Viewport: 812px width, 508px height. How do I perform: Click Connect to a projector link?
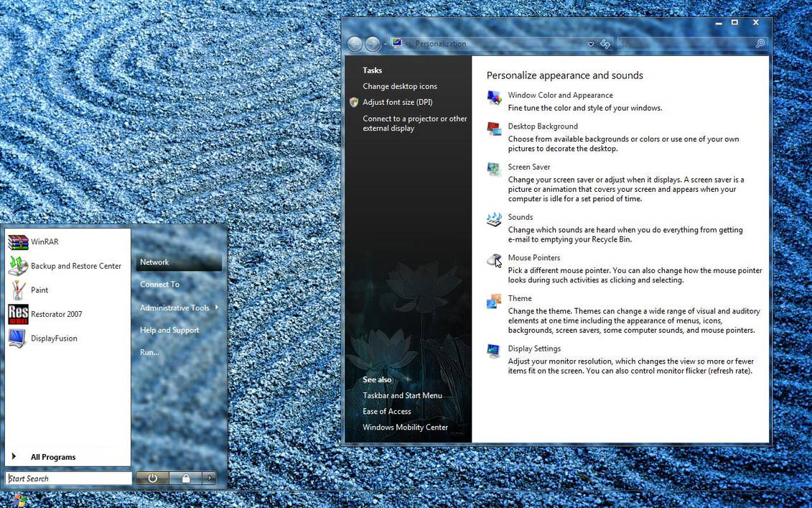(x=415, y=124)
